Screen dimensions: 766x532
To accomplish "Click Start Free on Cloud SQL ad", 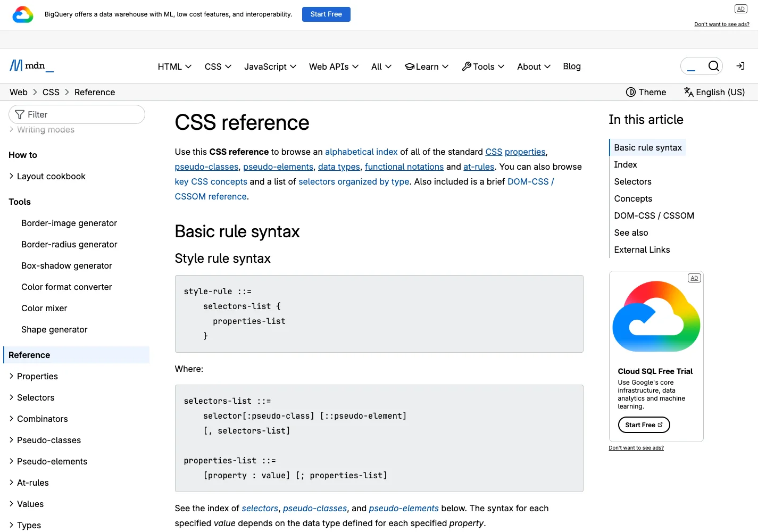I will click(x=644, y=425).
